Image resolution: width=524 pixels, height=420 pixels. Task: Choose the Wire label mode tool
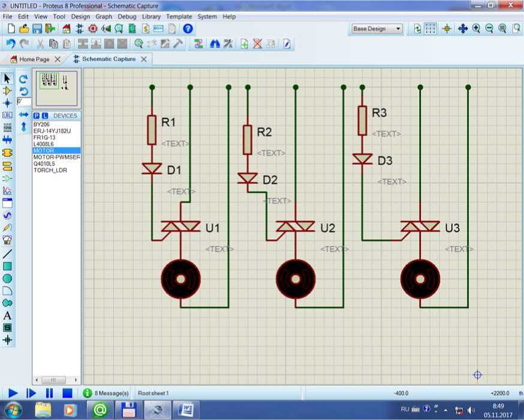click(x=7, y=115)
